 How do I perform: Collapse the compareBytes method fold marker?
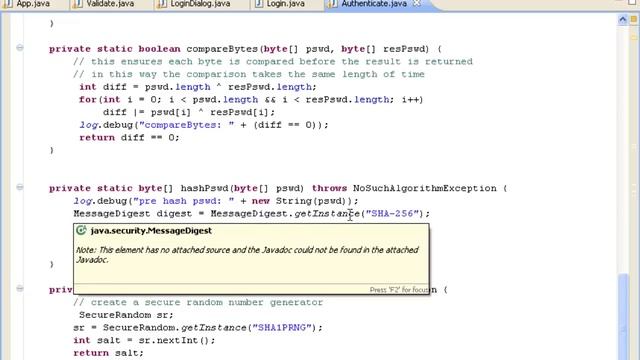(x=20, y=48)
